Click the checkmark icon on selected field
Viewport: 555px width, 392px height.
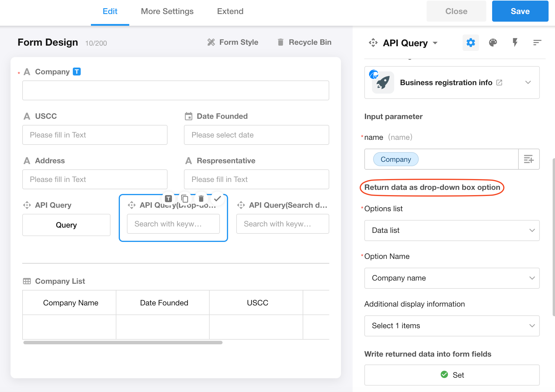pyautogui.click(x=217, y=199)
